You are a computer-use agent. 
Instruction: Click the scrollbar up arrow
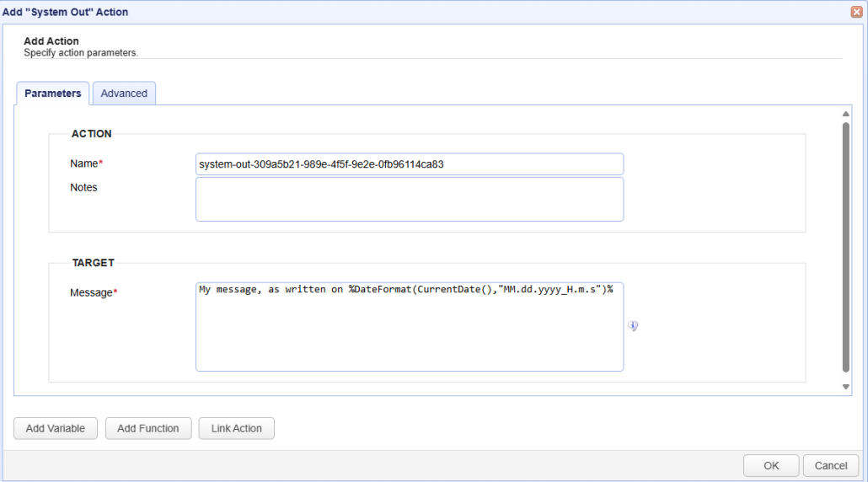coord(846,115)
